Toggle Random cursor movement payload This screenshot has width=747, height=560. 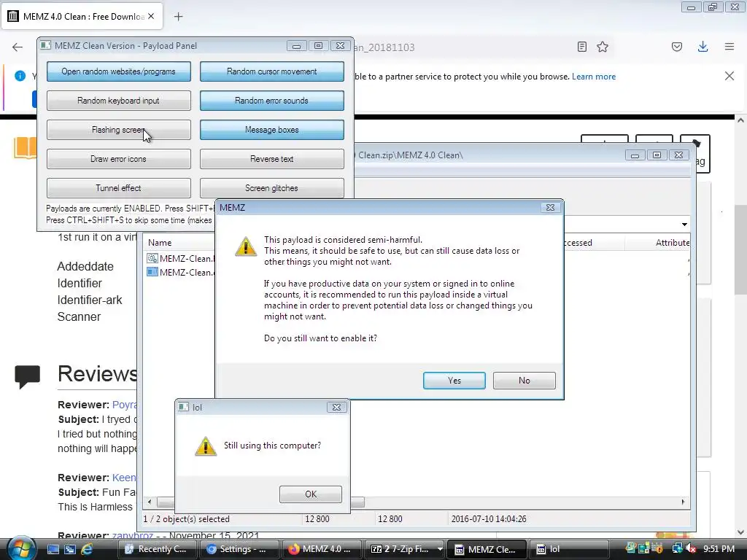(271, 71)
